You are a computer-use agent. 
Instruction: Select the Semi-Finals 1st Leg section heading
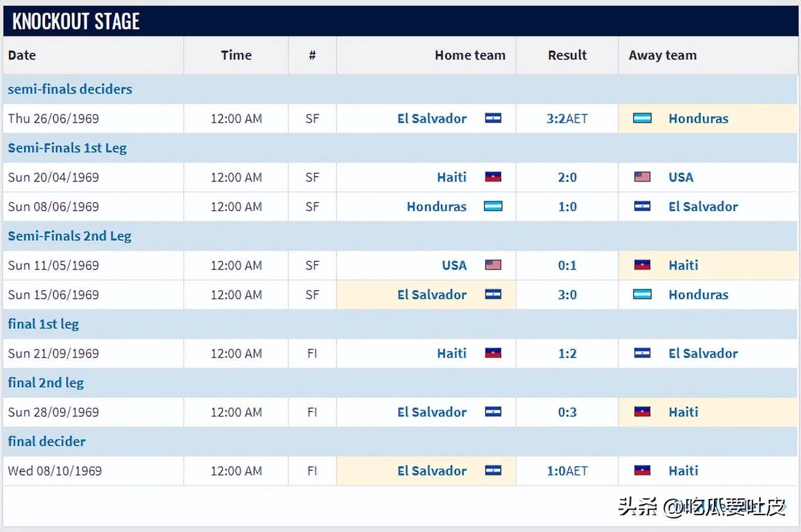click(x=67, y=148)
